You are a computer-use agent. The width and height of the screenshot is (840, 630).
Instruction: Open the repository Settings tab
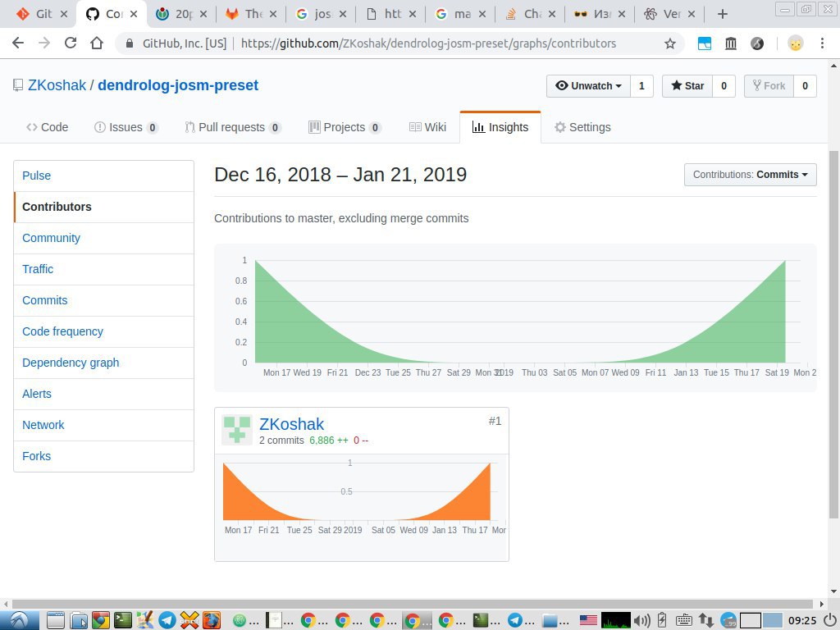tap(582, 127)
